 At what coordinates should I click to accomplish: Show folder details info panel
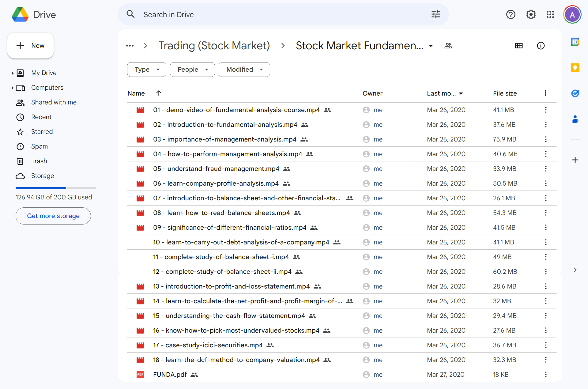pos(541,46)
